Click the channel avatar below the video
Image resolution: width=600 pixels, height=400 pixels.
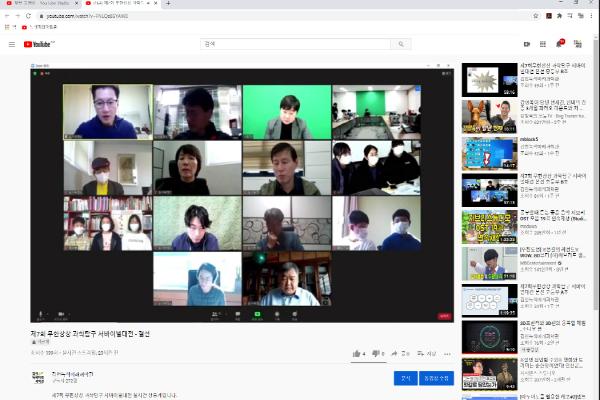38,378
